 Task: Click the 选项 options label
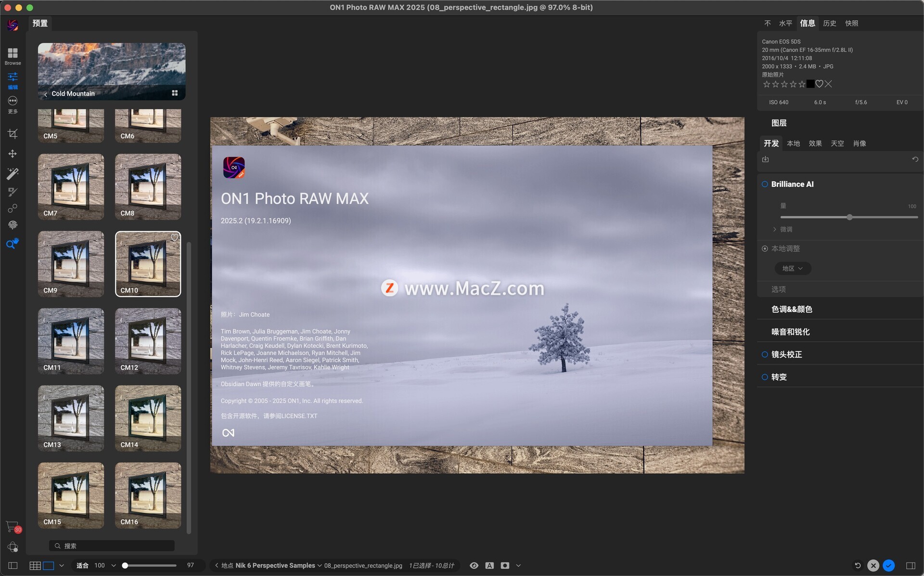(x=778, y=289)
